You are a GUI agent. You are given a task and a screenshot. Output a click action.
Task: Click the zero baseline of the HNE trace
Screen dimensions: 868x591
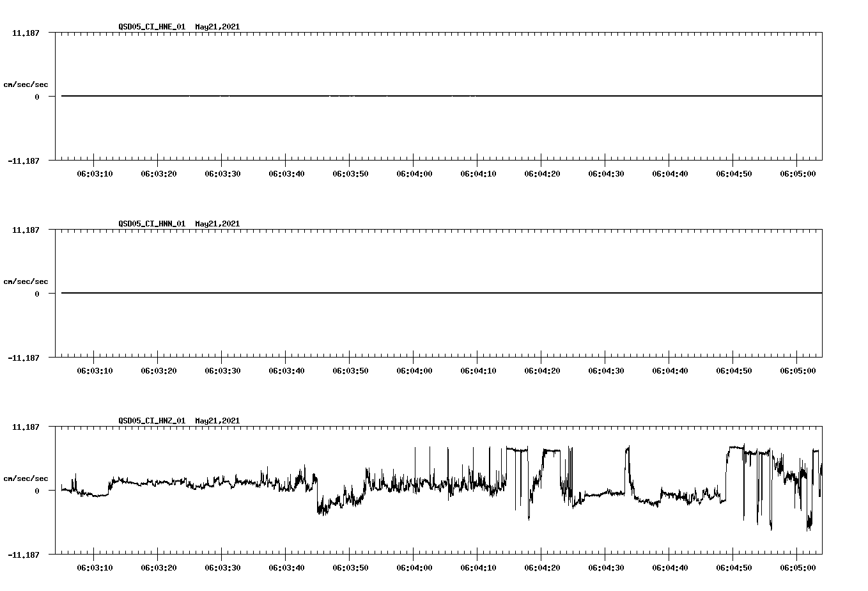pos(384,95)
